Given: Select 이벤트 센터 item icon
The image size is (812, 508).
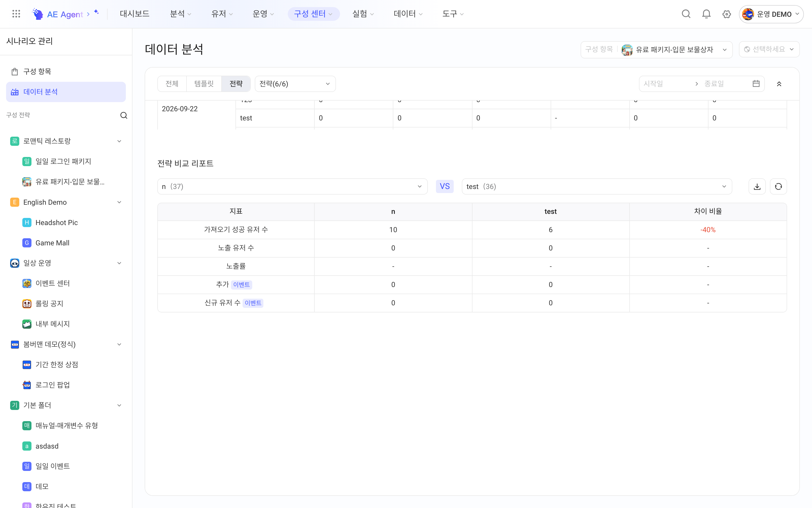Looking at the screenshot, I should pos(27,283).
